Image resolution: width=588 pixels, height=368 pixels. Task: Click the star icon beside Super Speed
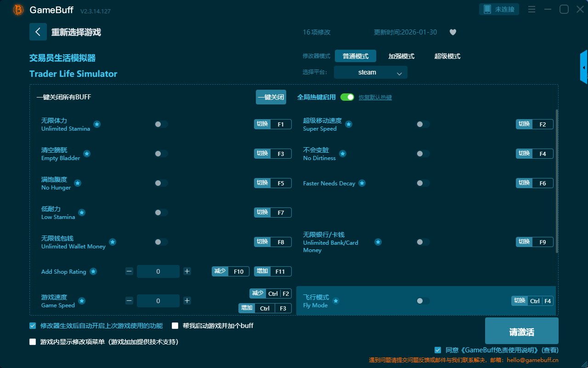[x=349, y=124]
